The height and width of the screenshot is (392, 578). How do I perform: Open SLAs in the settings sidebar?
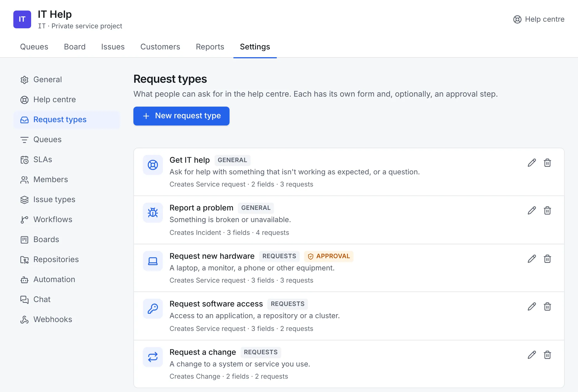[67, 160]
